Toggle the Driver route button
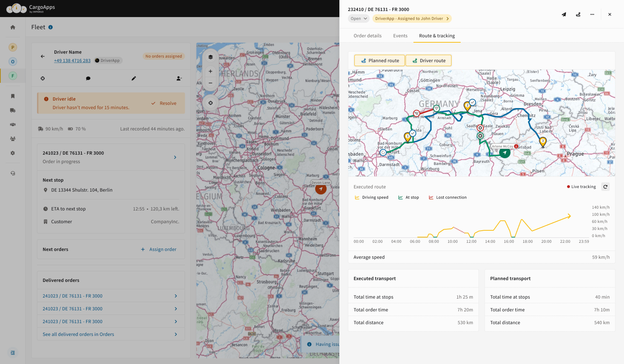This screenshot has width=624, height=364. tap(428, 61)
